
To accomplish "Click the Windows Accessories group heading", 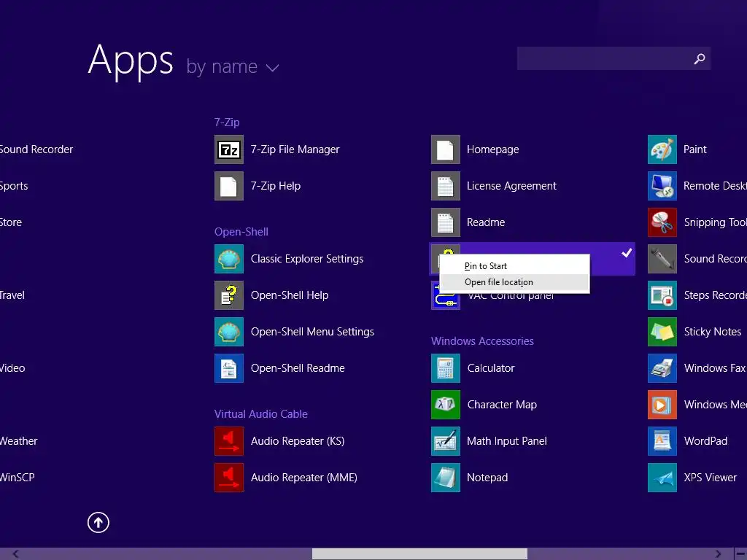I will (x=482, y=341).
